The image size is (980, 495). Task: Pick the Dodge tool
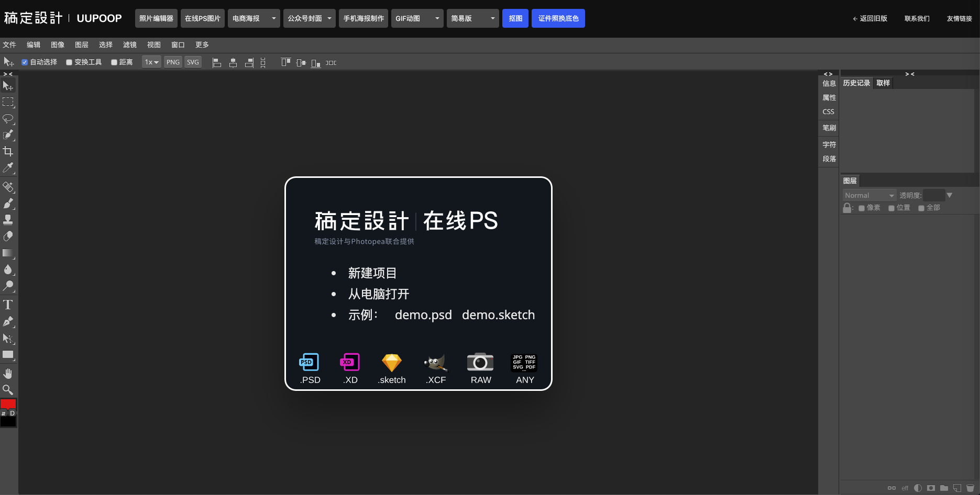(8, 286)
